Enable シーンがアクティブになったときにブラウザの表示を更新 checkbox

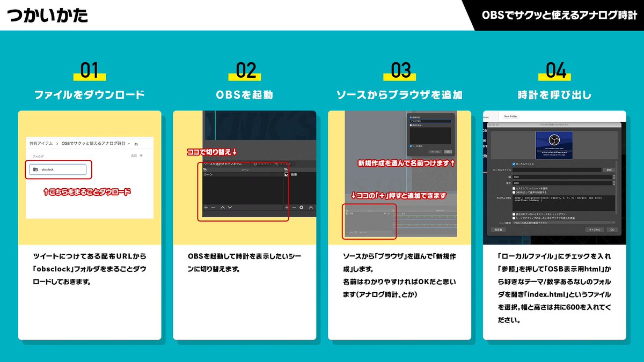pyautogui.click(x=514, y=218)
